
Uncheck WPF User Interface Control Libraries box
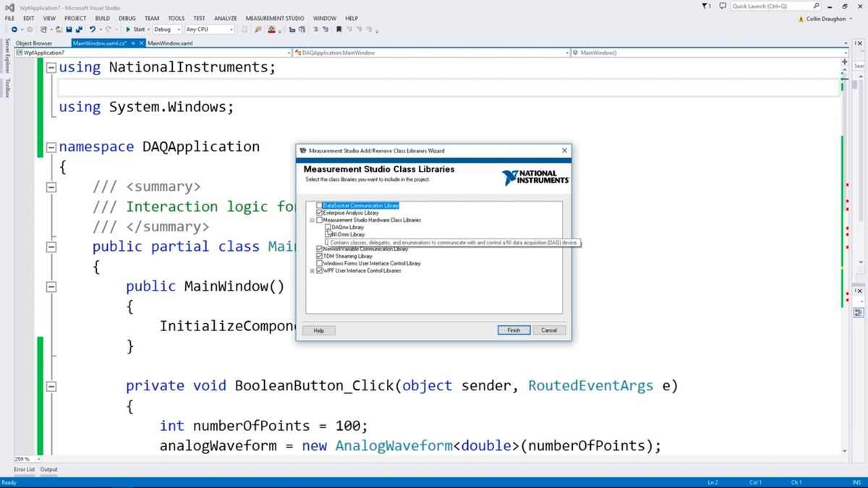click(x=320, y=270)
